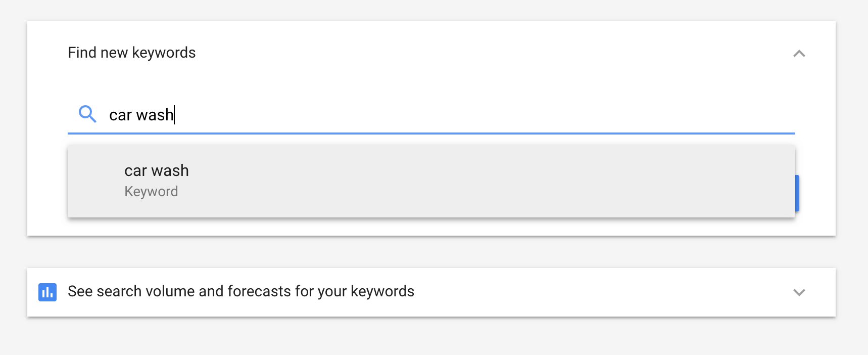Select the bar chart icon beside forecasts panel
The image size is (868, 355).
tap(47, 291)
